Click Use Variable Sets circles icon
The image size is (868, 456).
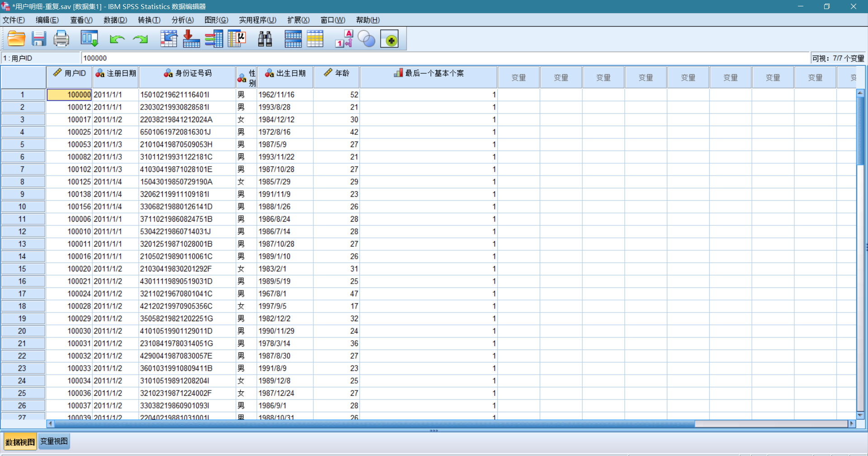tap(367, 39)
